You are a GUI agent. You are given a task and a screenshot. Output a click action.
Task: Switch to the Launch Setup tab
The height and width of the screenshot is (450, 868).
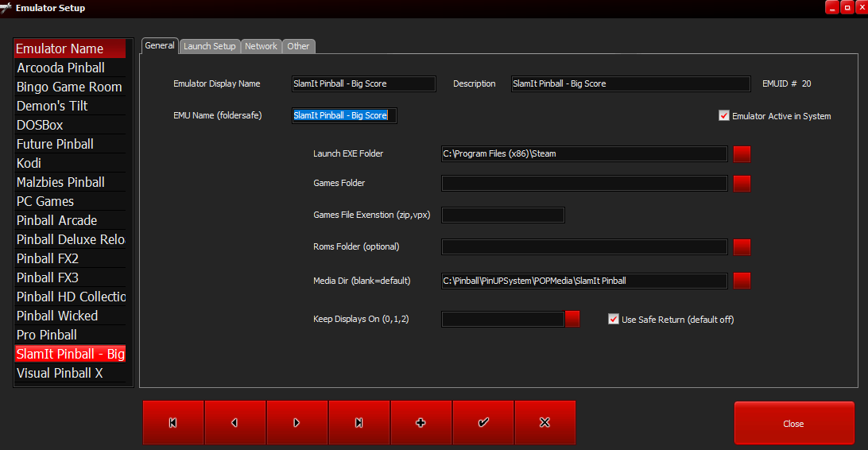pyautogui.click(x=210, y=46)
